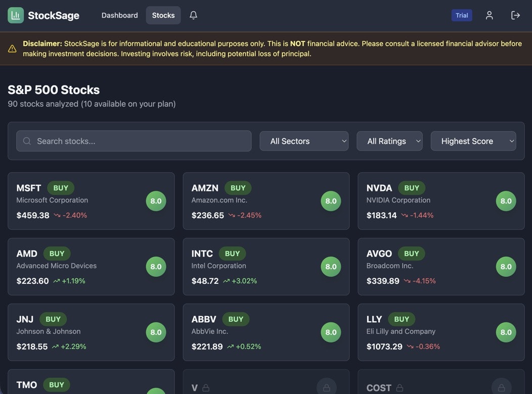Click the locked score circle on COST card

(x=502, y=386)
